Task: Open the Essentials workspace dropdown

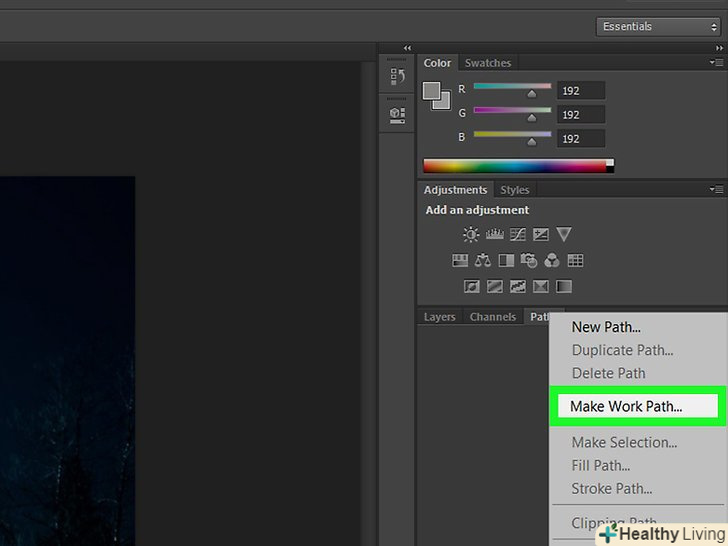Action: [660, 27]
